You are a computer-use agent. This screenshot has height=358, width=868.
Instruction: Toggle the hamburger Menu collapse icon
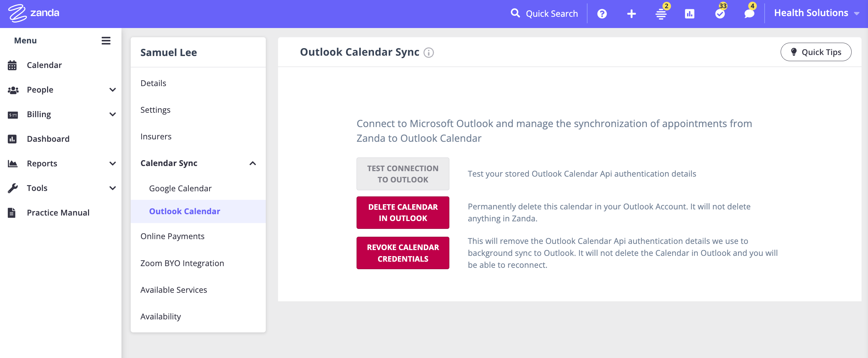coord(106,41)
